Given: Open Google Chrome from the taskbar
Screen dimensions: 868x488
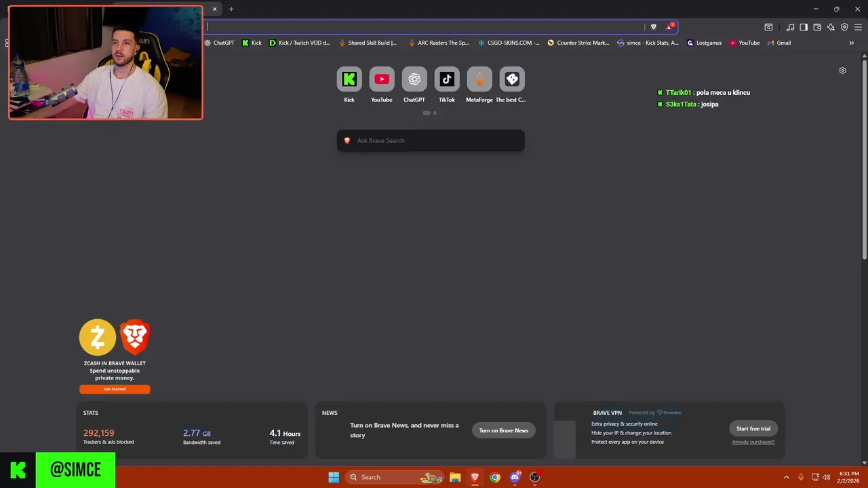Looking at the screenshot, I should [495, 477].
